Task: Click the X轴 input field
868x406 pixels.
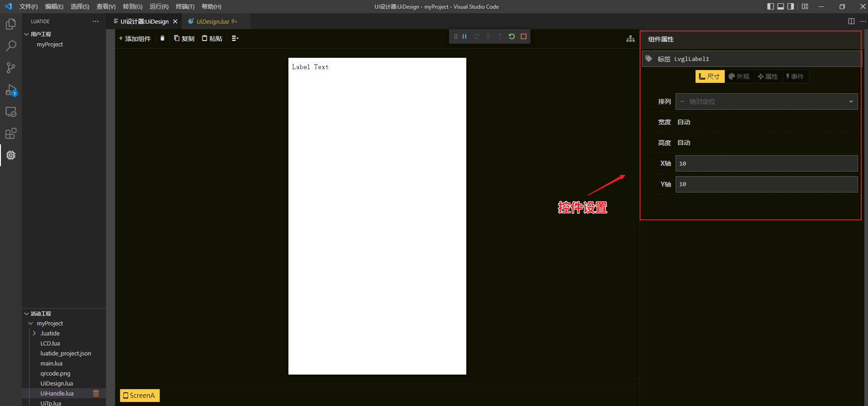Action: (766, 163)
